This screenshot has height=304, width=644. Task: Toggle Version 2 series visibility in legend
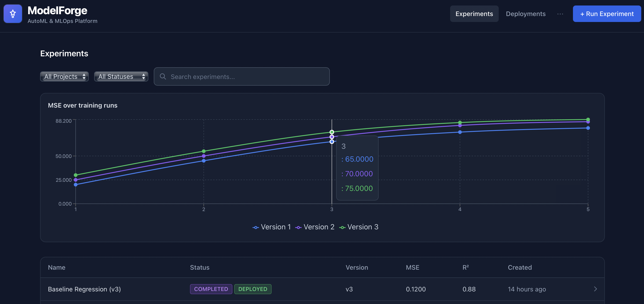(x=315, y=227)
